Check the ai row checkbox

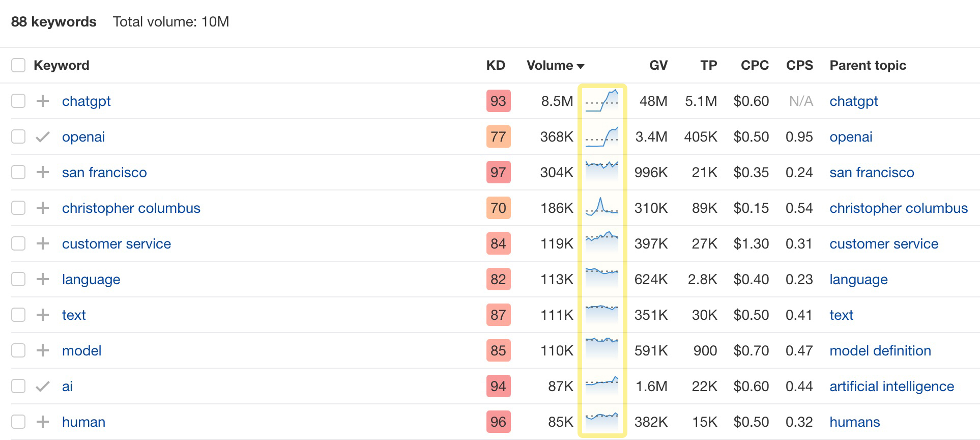pyautogui.click(x=18, y=386)
